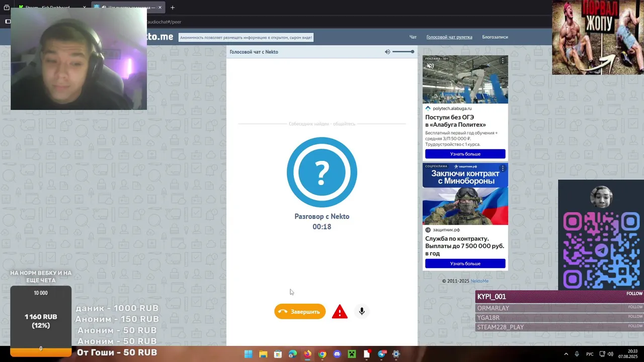The width and height of the screenshot is (644, 362).
Task: Unmute the video ad via crossed speaker icon
Action: click(x=430, y=66)
